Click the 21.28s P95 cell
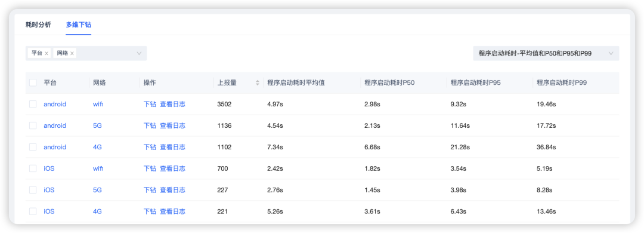Screen dimensions: 644x233 click(x=460, y=147)
